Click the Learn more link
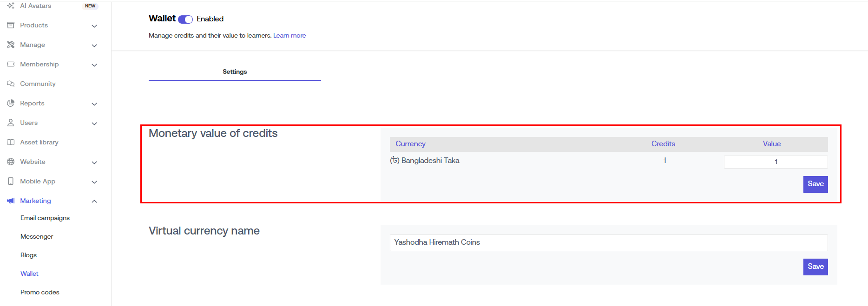The image size is (868, 306). click(289, 35)
